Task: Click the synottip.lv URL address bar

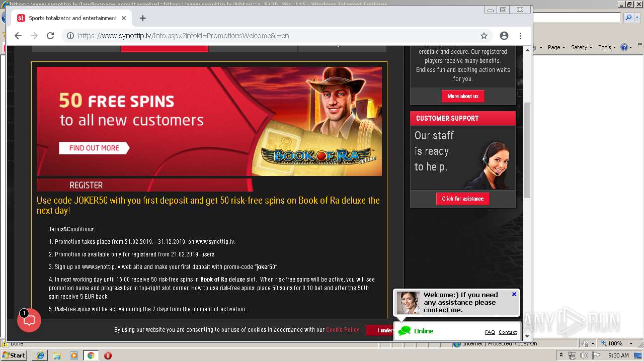Action: (x=272, y=36)
